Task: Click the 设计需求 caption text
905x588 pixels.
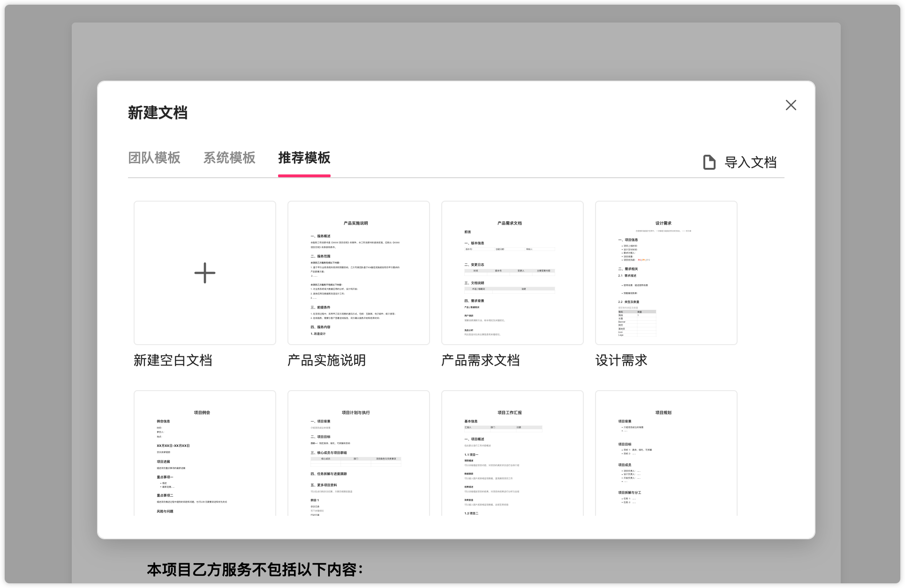Action: [x=621, y=360]
